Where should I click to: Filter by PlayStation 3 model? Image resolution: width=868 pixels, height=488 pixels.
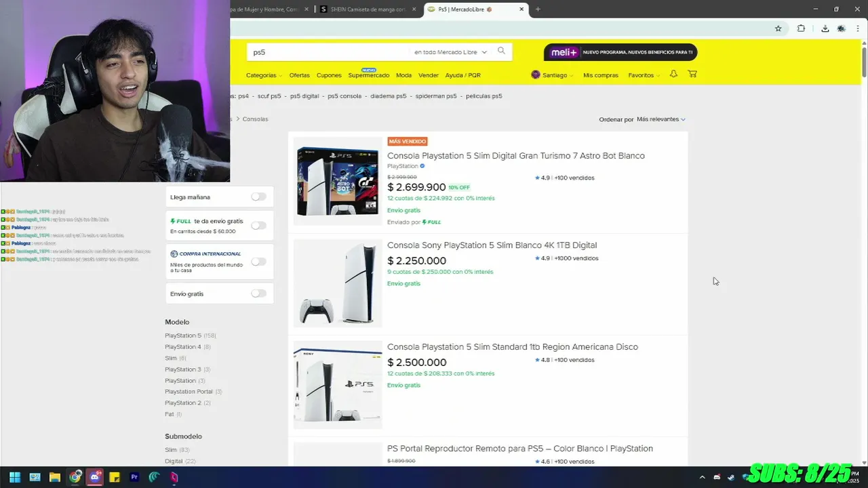coord(183,369)
